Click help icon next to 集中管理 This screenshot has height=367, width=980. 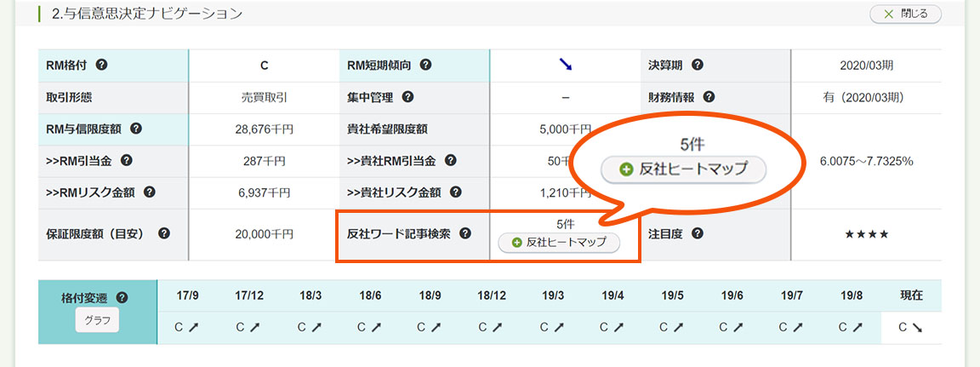point(407,97)
